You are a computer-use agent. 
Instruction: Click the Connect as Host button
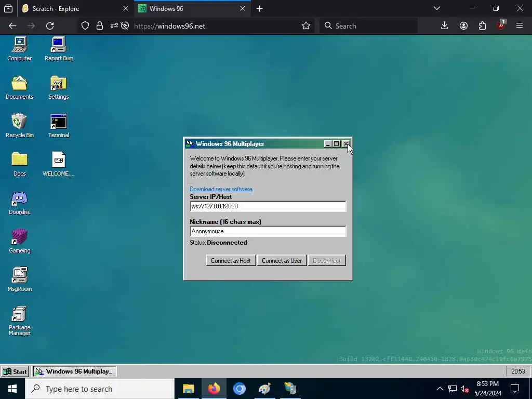click(231, 261)
